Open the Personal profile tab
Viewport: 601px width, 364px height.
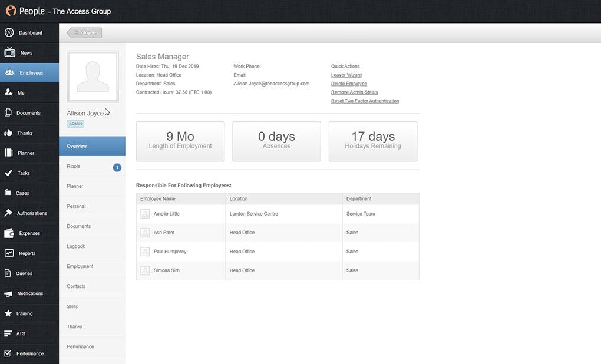(x=92, y=206)
